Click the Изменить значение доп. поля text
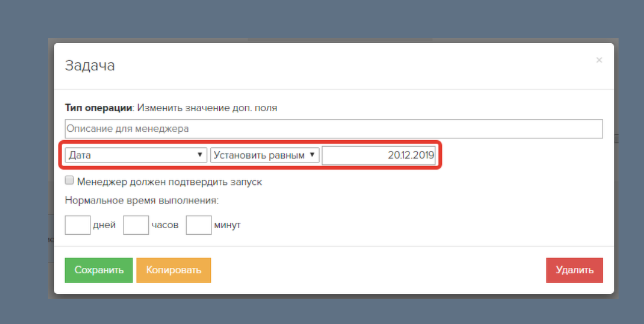Image resolution: width=644 pixels, height=324 pixels. point(207,108)
